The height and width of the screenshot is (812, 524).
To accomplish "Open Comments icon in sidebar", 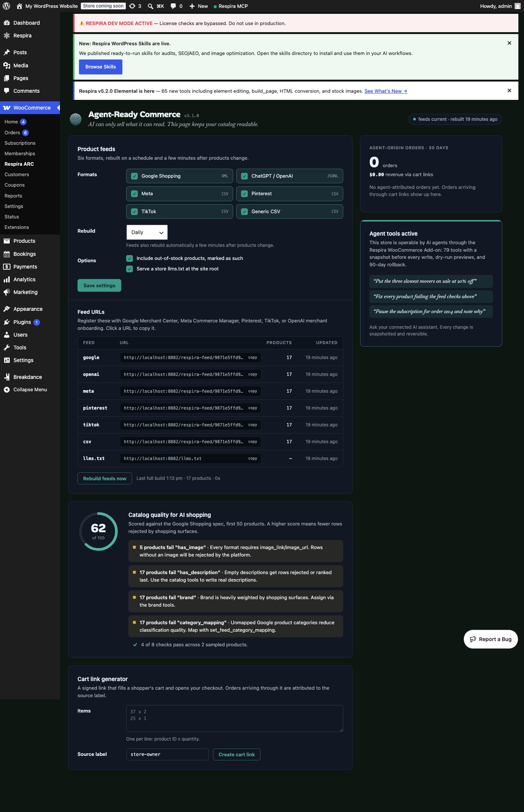I will point(7,91).
